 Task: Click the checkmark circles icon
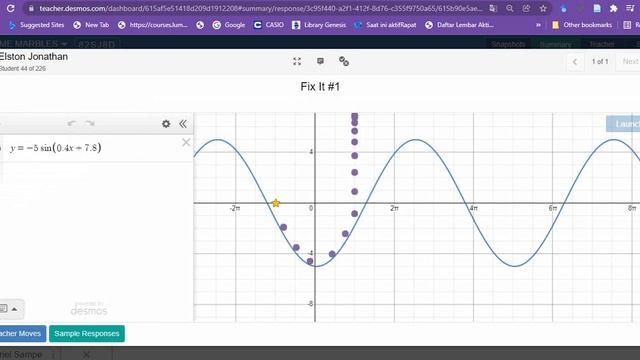tap(344, 61)
